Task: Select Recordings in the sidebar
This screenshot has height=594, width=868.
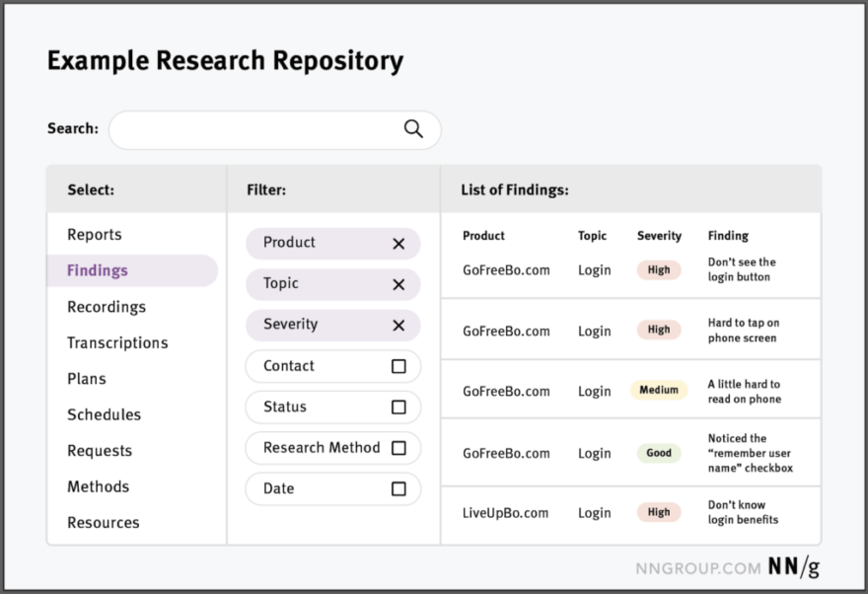Action: (106, 307)
